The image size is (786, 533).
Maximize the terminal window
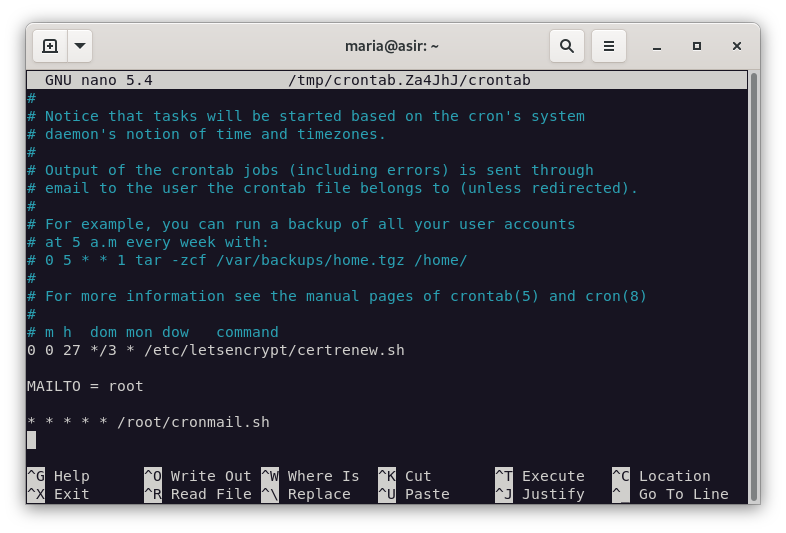coord(697,46)
